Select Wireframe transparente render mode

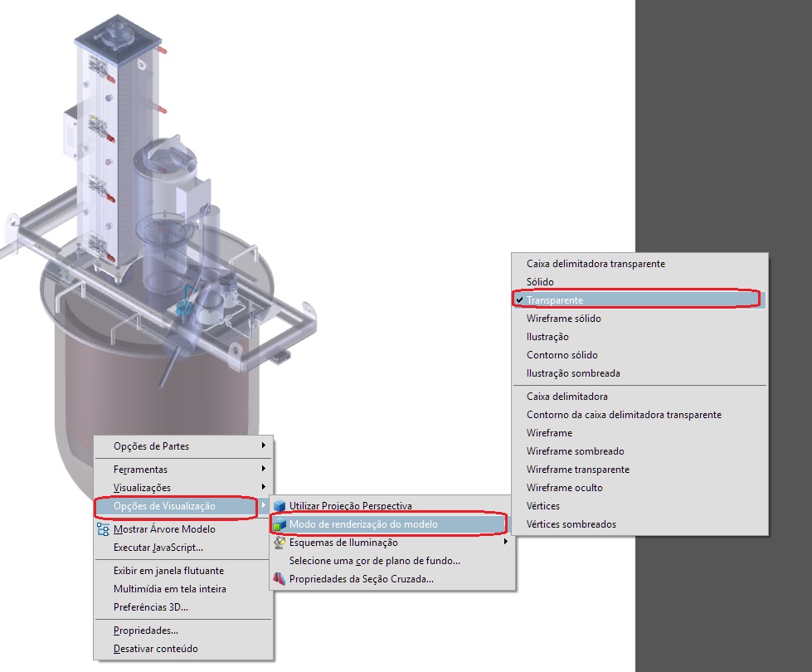(639, 470)
